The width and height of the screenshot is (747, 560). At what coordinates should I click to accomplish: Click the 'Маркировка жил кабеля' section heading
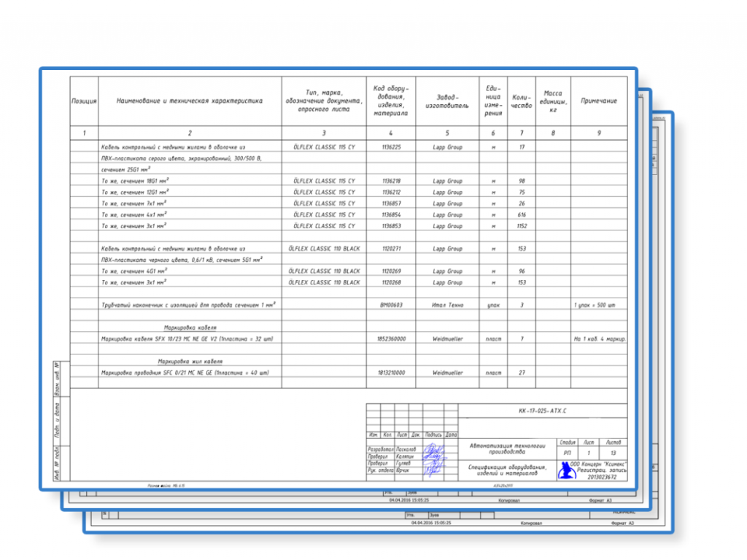tap(190, 362)
